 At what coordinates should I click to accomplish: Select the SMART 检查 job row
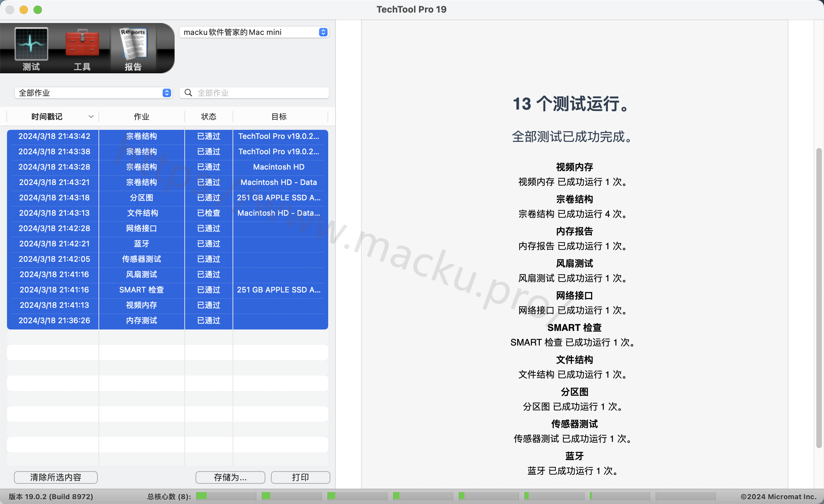(x=168, y=290)
